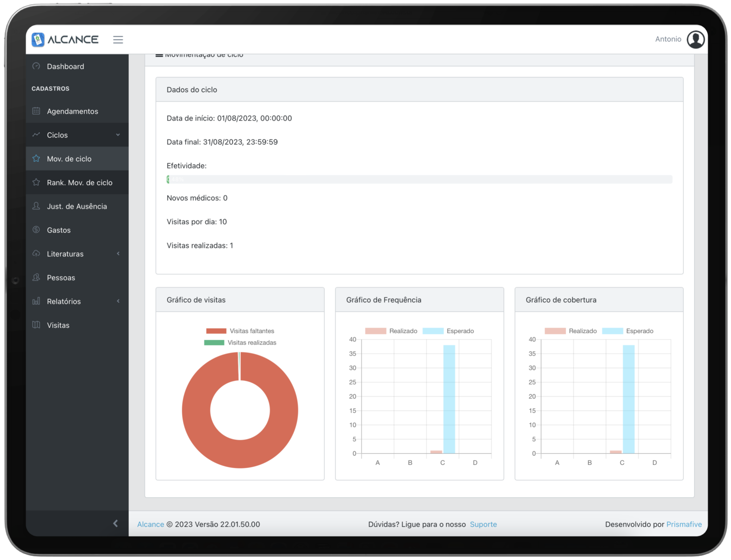
Task: Collapse the Ciclos submenu chevron
Action: tap(118, 135)
